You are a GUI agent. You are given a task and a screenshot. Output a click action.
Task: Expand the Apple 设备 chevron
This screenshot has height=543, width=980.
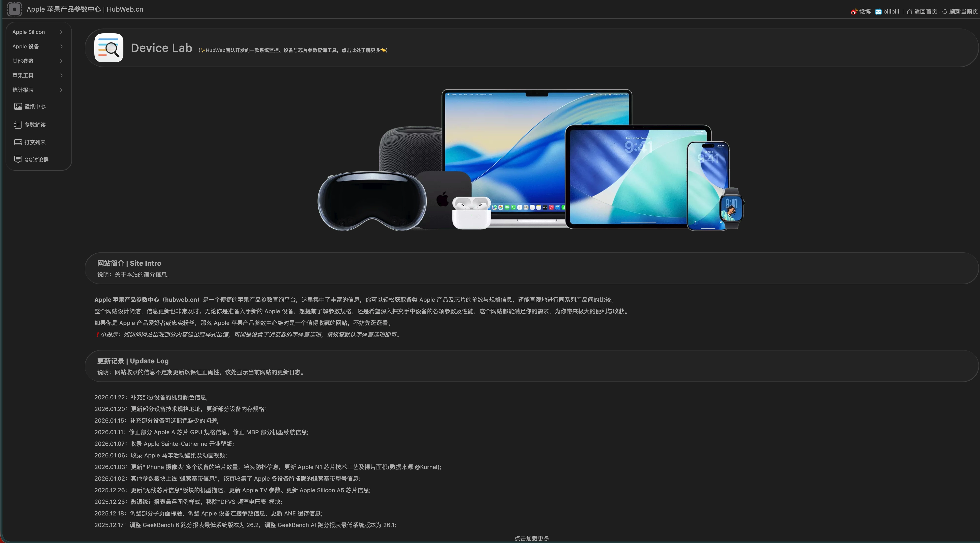[x=61, y=46]
